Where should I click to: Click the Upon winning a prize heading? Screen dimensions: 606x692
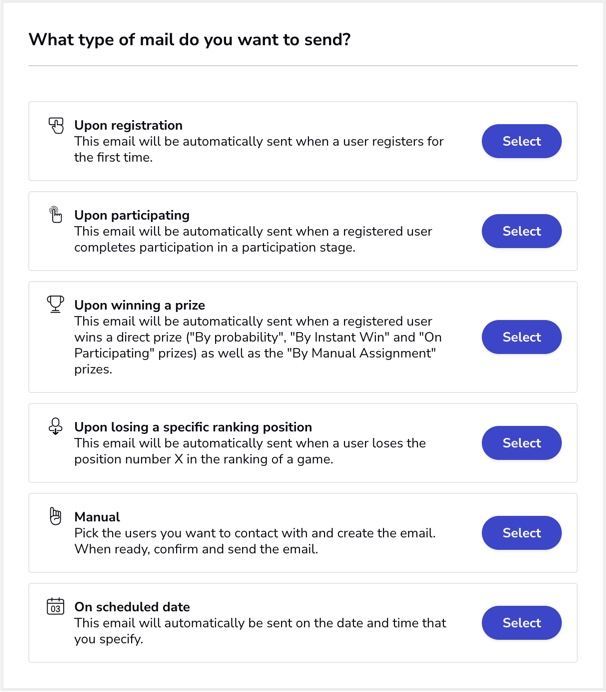[x=139, y=305]
